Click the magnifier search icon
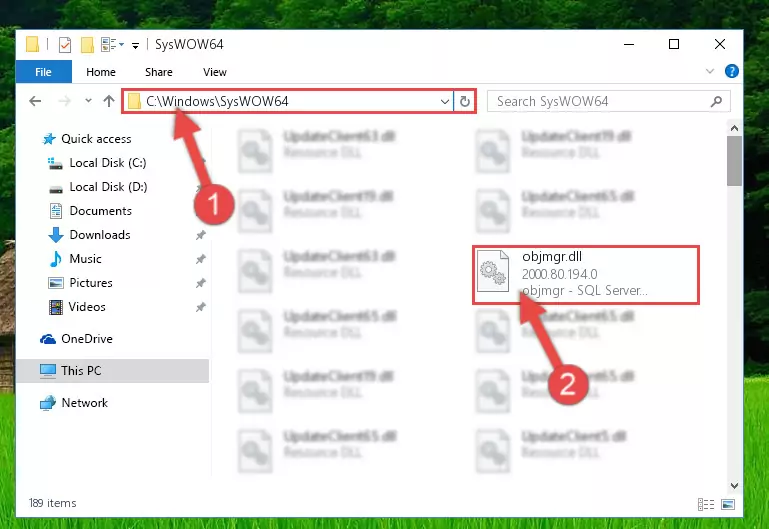The image size is (769, 529). click(716, 101)
